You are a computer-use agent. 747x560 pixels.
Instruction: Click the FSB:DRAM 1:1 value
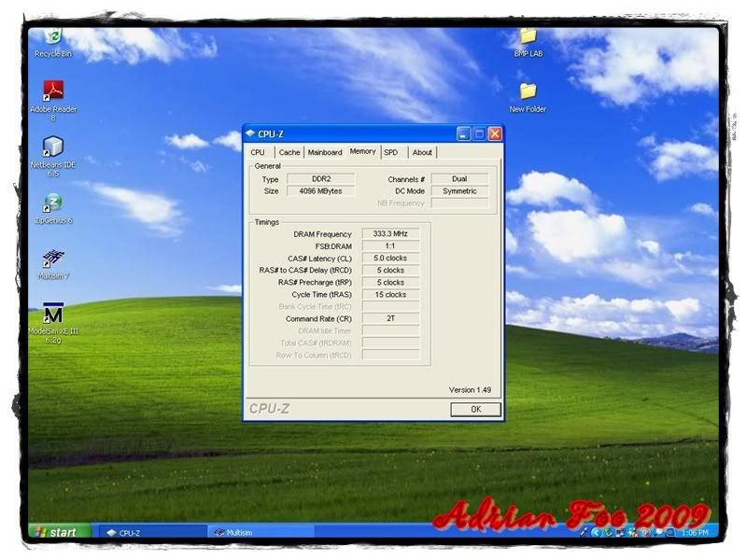pyautogui.click(x=390, y=246)
